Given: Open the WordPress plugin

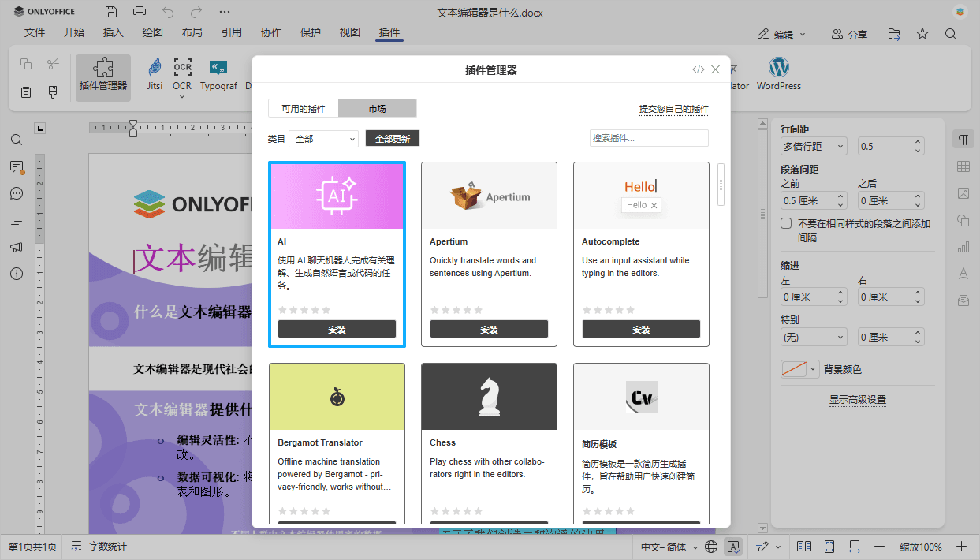Looking at the screenshot, I should pyautogui.click(x=778, y=73).
